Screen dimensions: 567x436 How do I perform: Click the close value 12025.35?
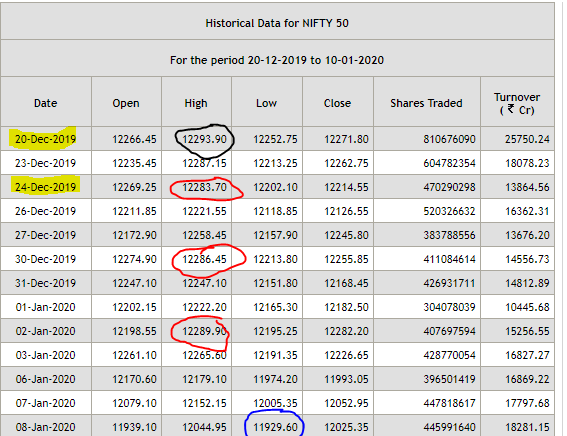point(346,427)
